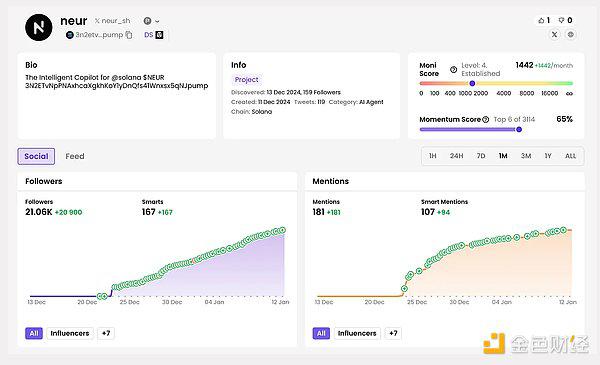This screenshot has height=365, width=600.
Task: Copy the 3n2etv...pump contract address
Action: point(129,35)
